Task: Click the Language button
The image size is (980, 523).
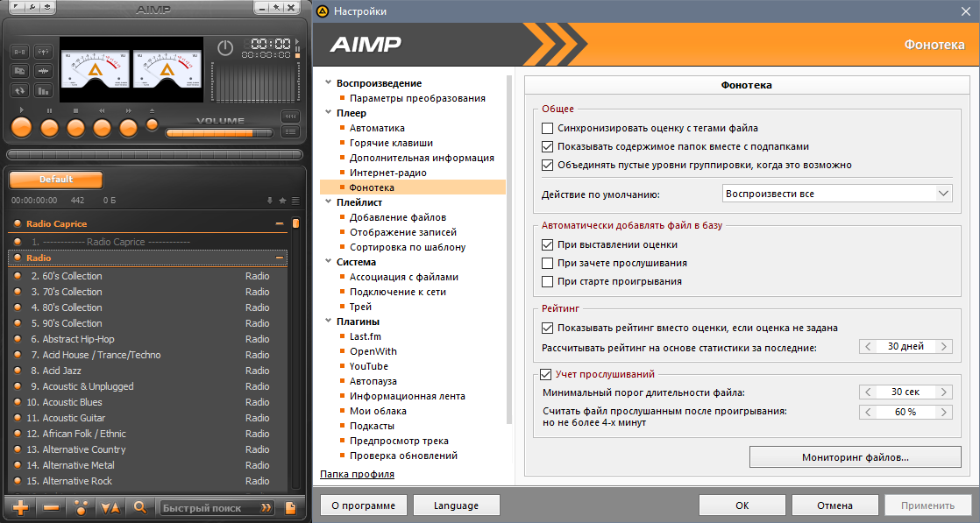Action: tap(456, 505)
